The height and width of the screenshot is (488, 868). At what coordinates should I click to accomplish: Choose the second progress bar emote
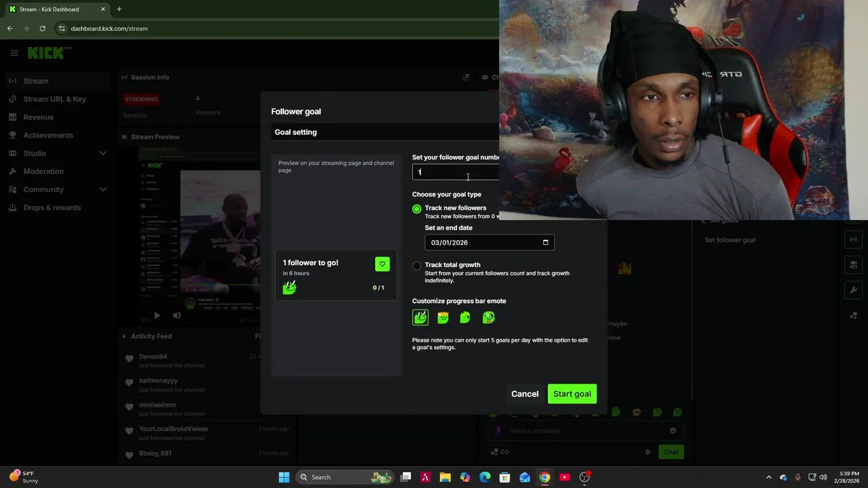click(443, 317)
